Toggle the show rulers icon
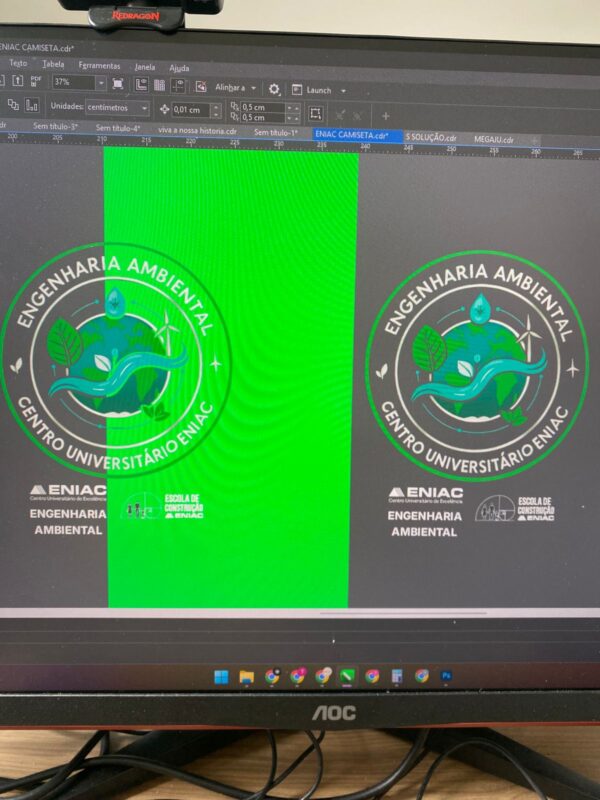Screen dimensions: 600x800 141,85
